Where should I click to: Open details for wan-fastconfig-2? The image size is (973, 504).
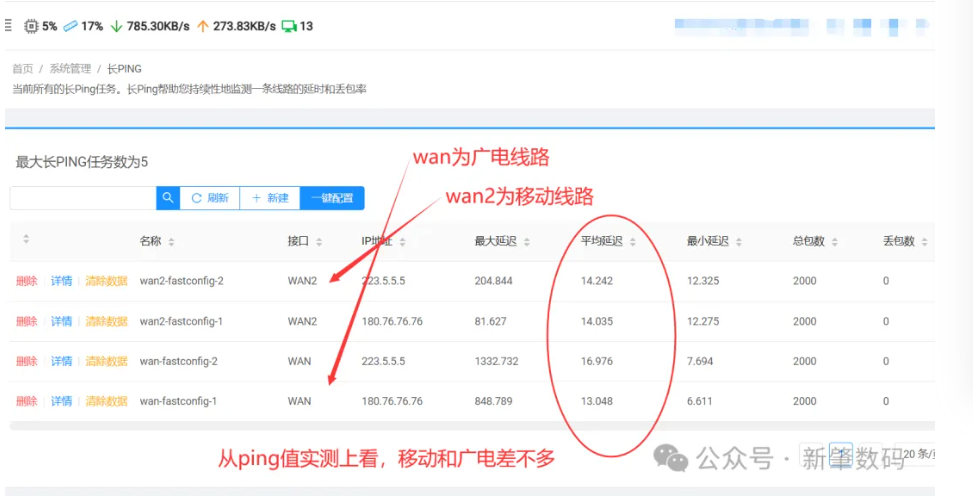(x=61, y=361)
